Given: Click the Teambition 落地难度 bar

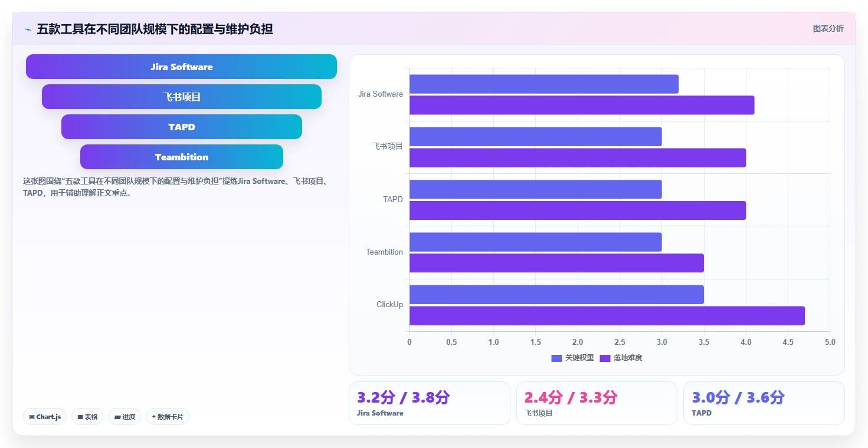Looking at the screenshot, I should pos(556,263).
